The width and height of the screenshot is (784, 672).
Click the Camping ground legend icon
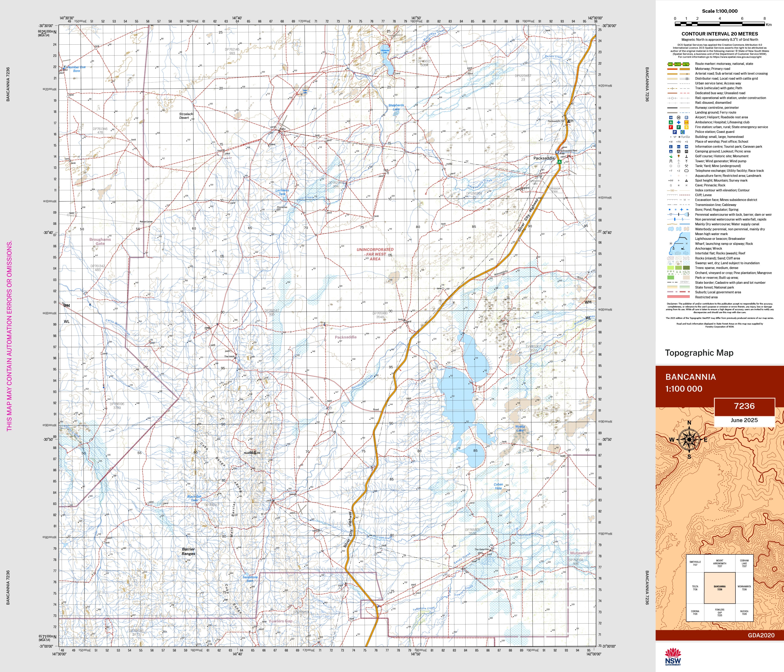coord(671,151)
